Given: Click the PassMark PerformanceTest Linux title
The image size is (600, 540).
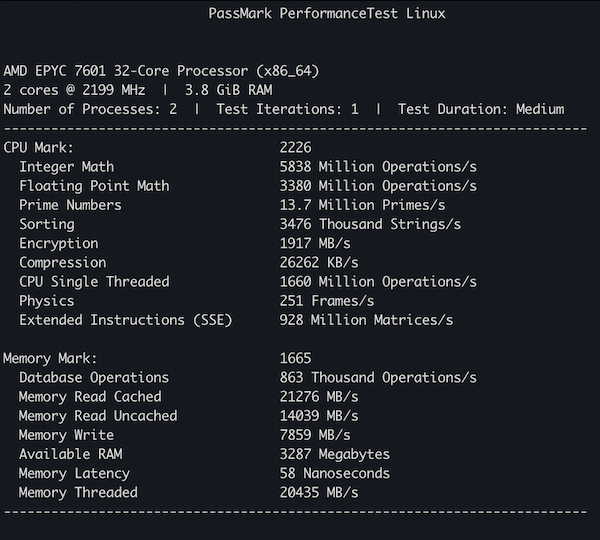Looking at the screenshot, I should pyautogui.click(x=327, y=14).
